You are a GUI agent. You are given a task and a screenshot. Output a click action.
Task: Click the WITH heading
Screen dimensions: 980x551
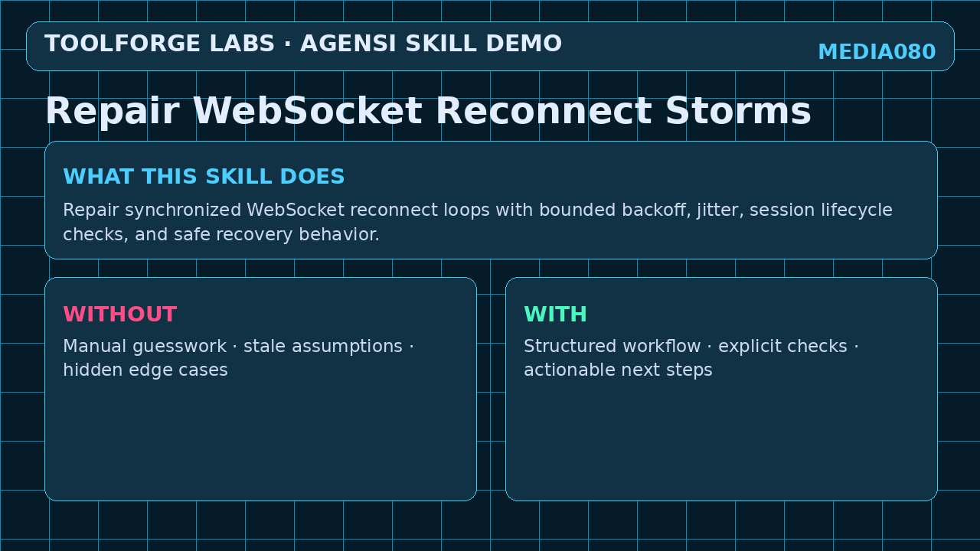555,315
